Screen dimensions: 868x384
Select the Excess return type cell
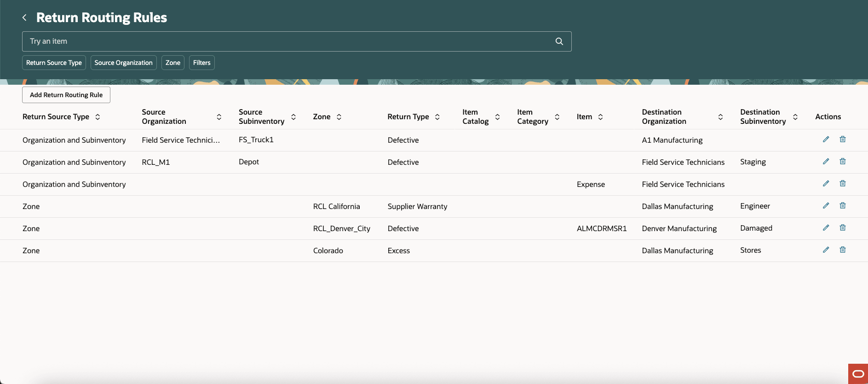pyautogui.click(x=398, y=250)
